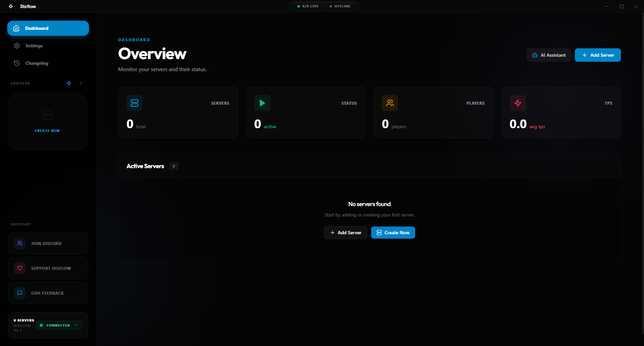644x346 pixels.
Task: Switch to the Changelog section
Action: click(x=37, y=63)
